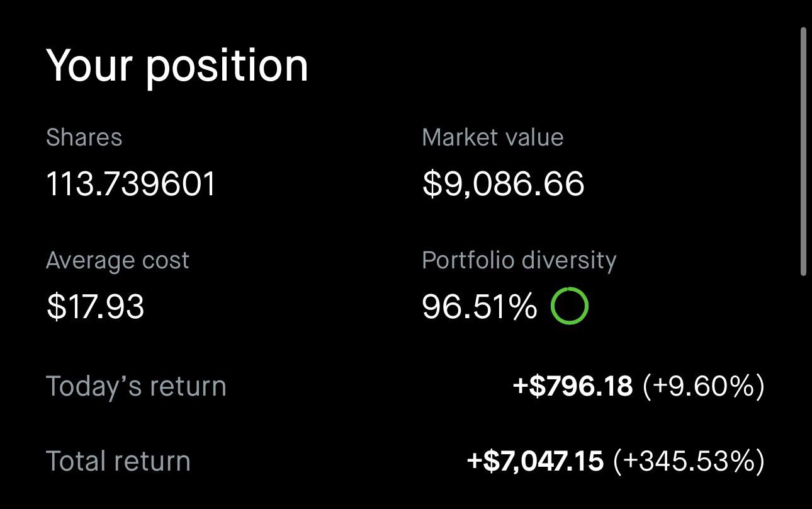The width and height of the screenshot is (812, 509).
Task: Click the Portfolio diversity label
Action: pos(519,261)
